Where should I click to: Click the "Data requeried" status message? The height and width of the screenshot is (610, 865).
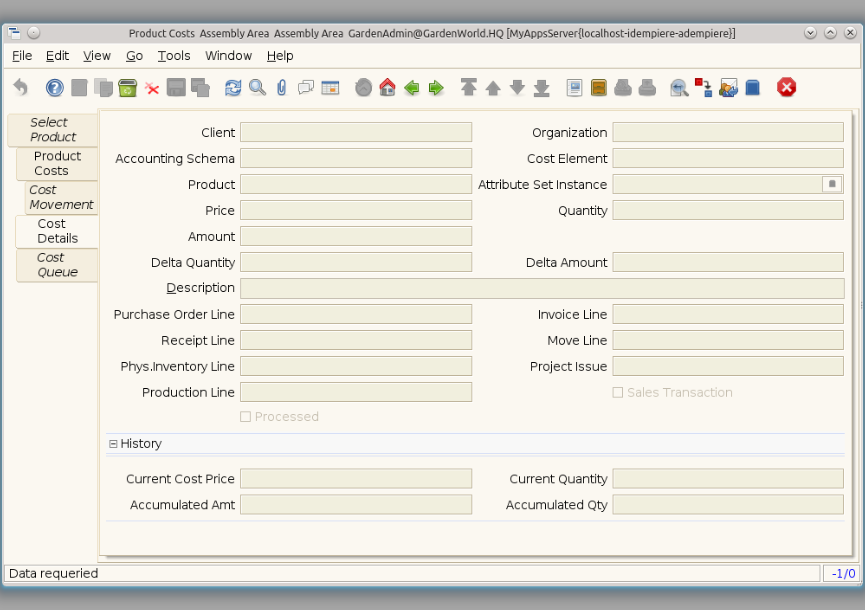click(54, 574)
